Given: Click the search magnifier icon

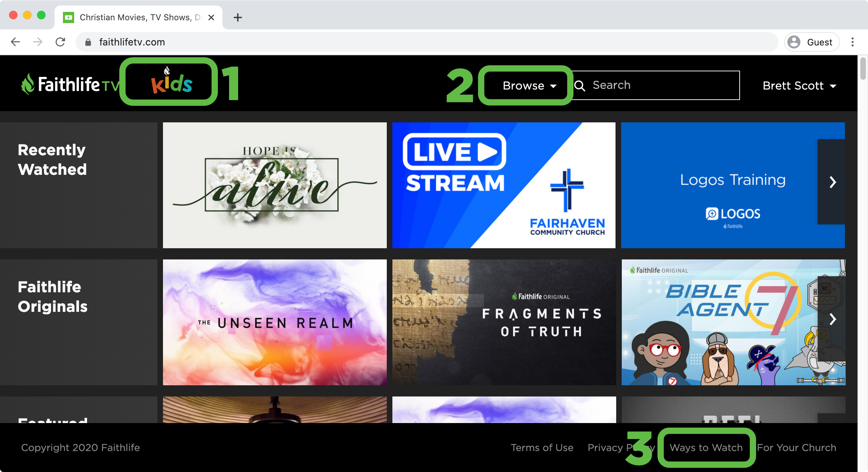Looking at the screenshot, I should point(579,86).
